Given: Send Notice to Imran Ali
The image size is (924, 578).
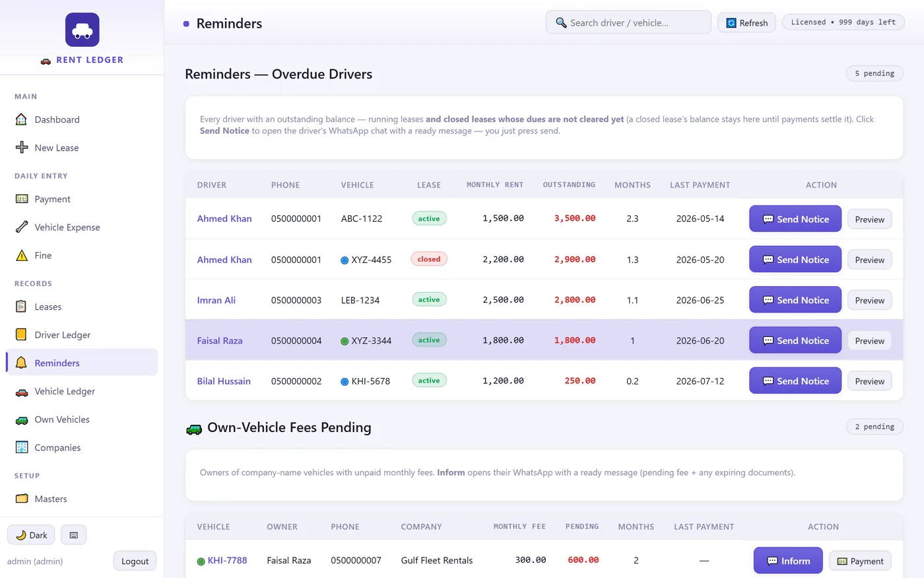Looking at the screenshot, I should (x=795, y=299).
